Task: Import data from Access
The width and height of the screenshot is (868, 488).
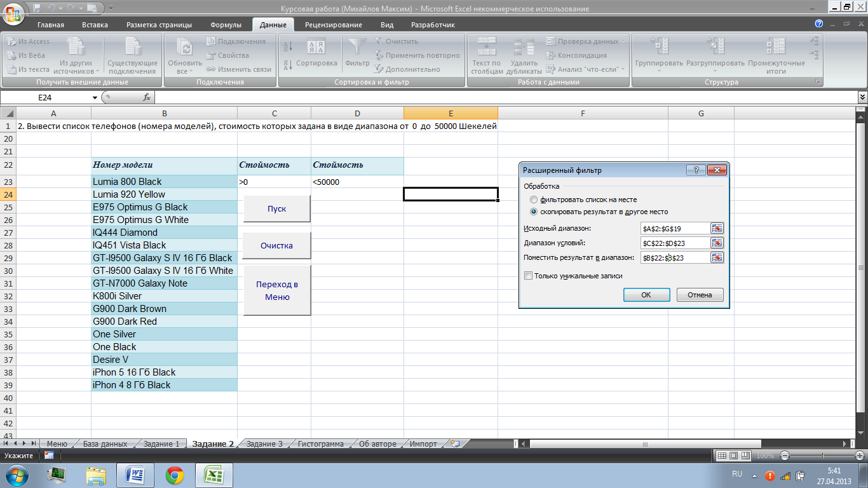Action: 29,41
